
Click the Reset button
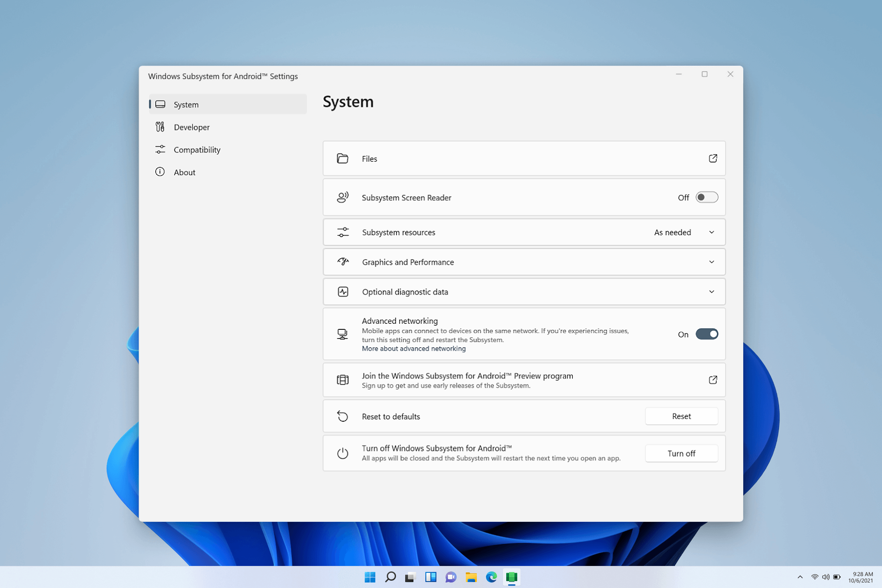pos(681,416)
